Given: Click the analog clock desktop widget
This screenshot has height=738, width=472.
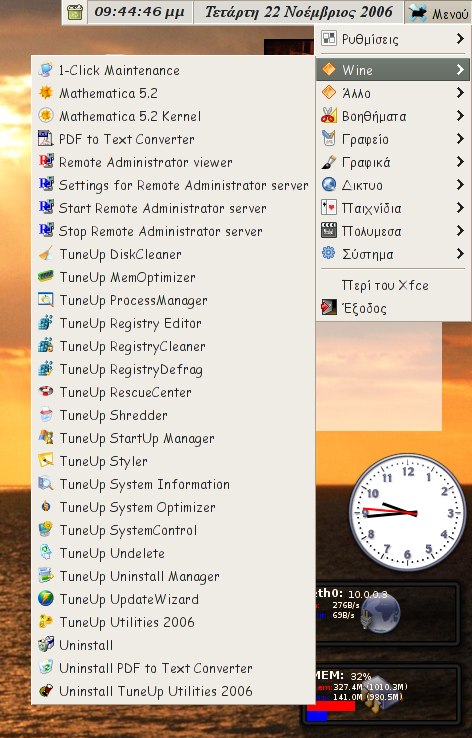Looking at the screenshot, I should (407, 513).
